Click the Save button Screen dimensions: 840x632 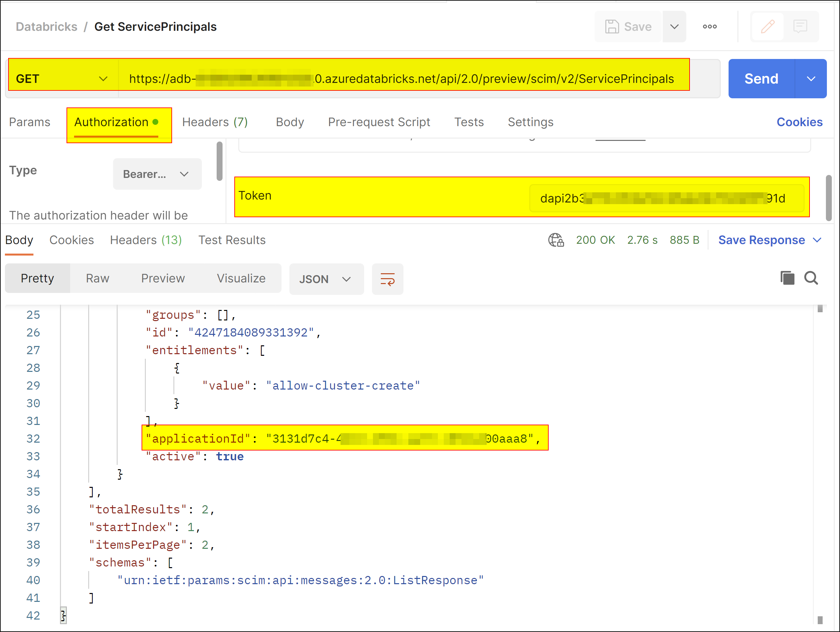pos(629,27)
